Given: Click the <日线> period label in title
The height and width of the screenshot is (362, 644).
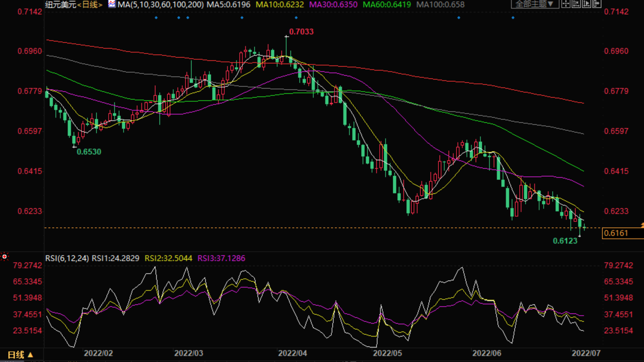Looking at the screenshot, I should [x=89, y=5].
